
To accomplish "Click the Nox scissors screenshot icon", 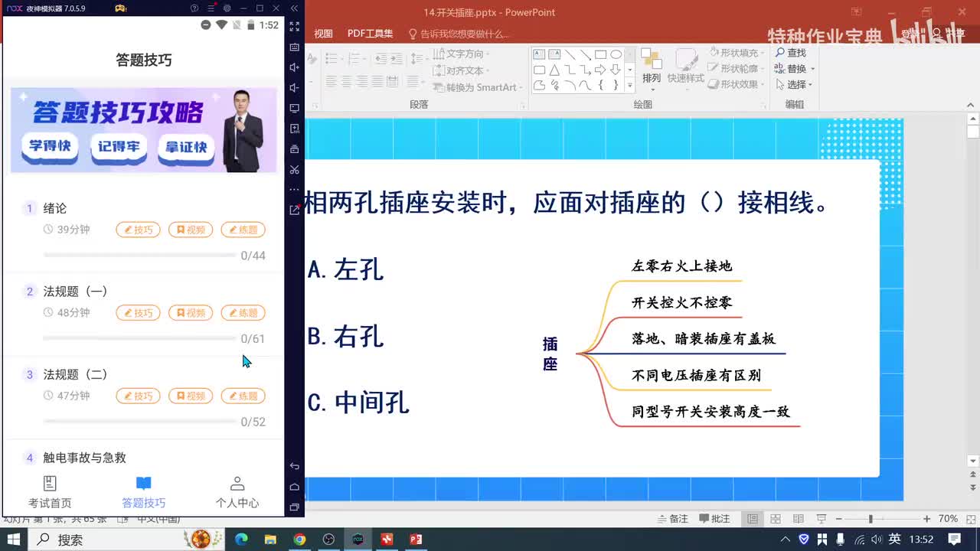I will (x=295, y=169).
